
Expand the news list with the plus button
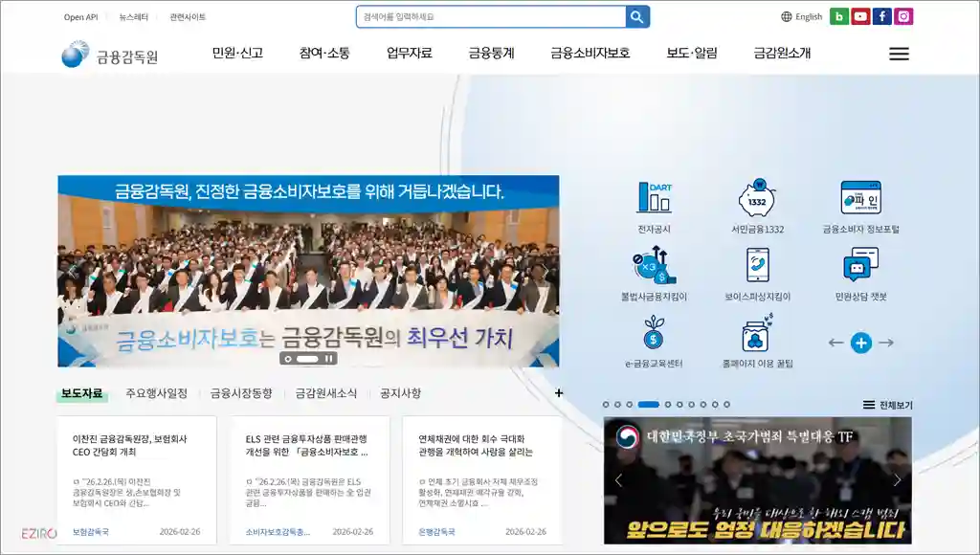pyautogui.click(x=560, y=393)
